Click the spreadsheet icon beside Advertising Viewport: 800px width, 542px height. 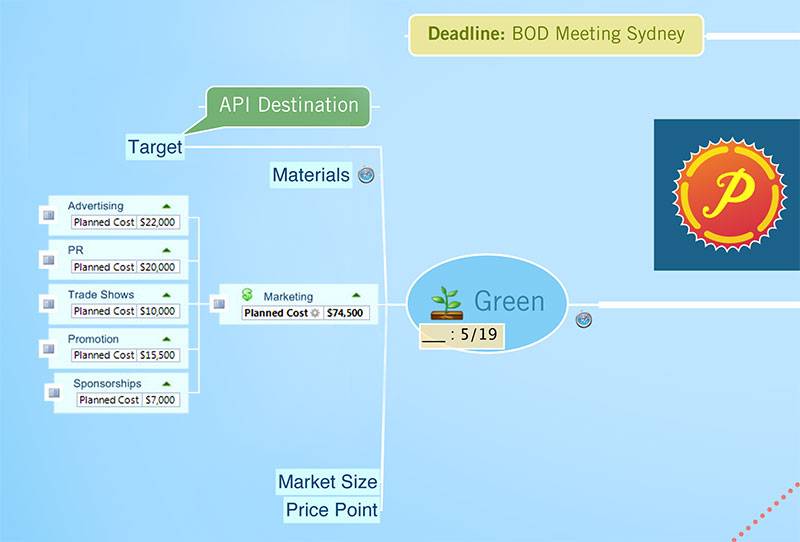[48, 215]
